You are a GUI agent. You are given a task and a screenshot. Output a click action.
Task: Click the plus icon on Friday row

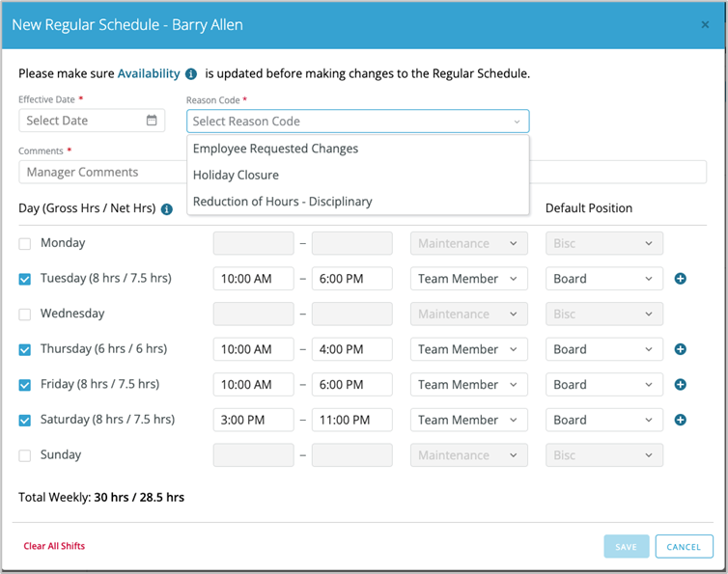(x=680, y=384)
